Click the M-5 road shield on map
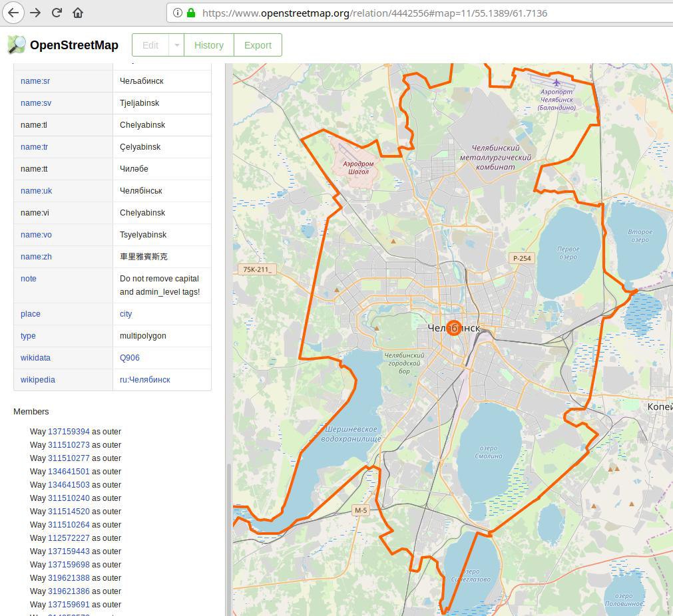Image resolution: width=673 pixels, height=616 pixels. click(x=361, y=510)
